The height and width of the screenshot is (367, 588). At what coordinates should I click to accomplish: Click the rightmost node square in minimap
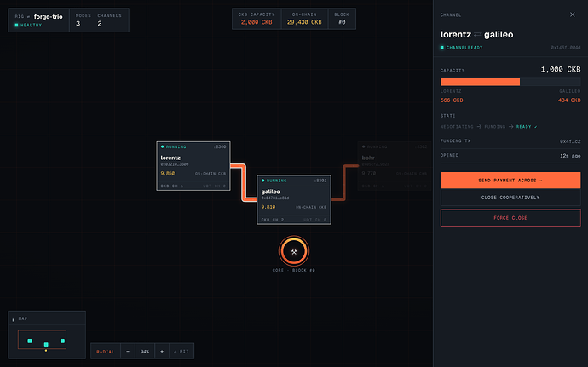(x=62, y=341)
